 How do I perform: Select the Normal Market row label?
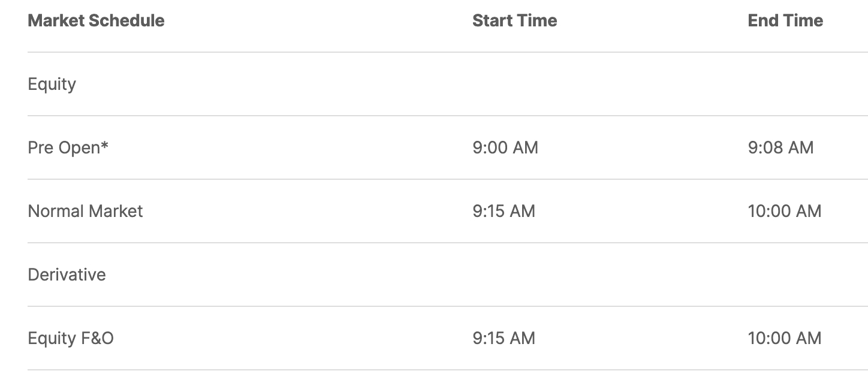pyautogui.click(x=85, y=211)
